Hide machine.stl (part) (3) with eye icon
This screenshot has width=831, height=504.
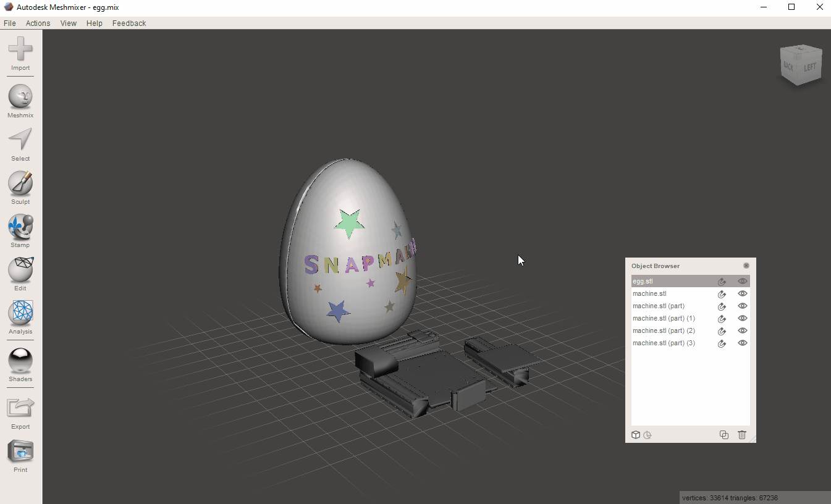coord(743,343)
